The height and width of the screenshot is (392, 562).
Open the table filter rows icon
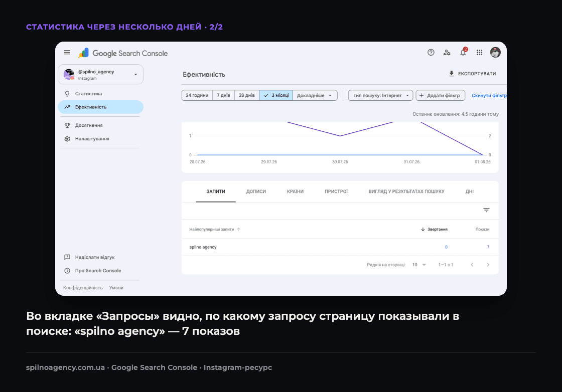486,210
